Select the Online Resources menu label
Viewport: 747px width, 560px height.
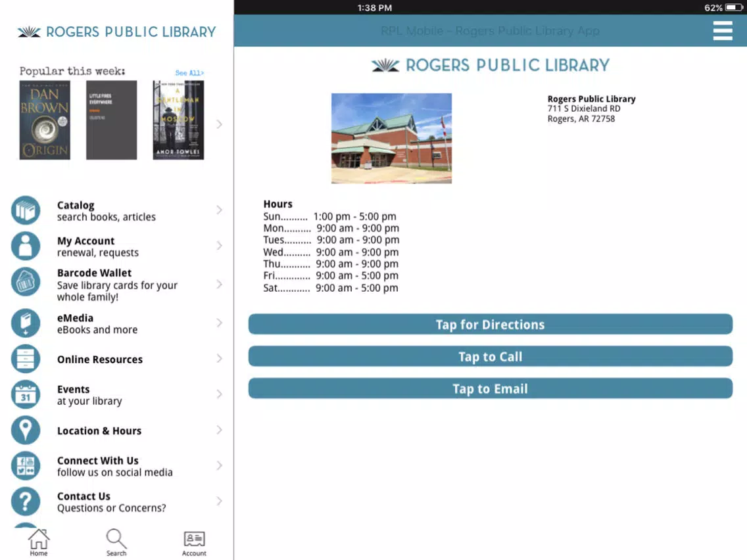(100, 360)
